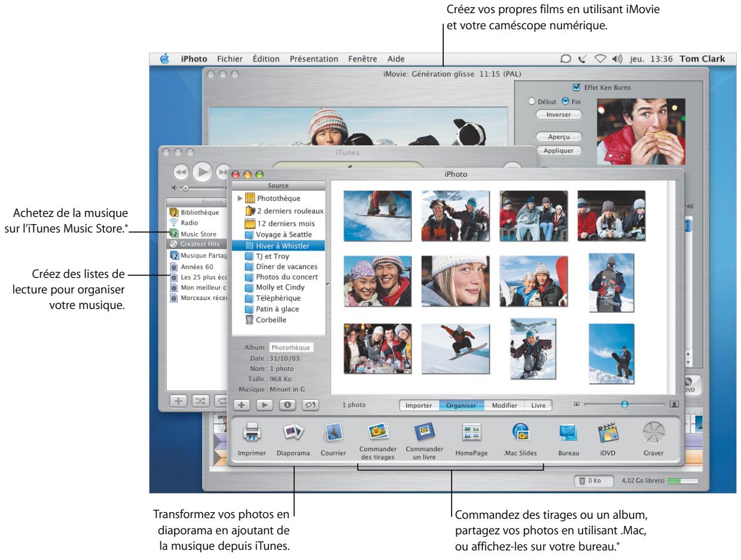741x560 pixels.
Task: Set photo as desktop with Bureau icon
Action: [568, 432]
